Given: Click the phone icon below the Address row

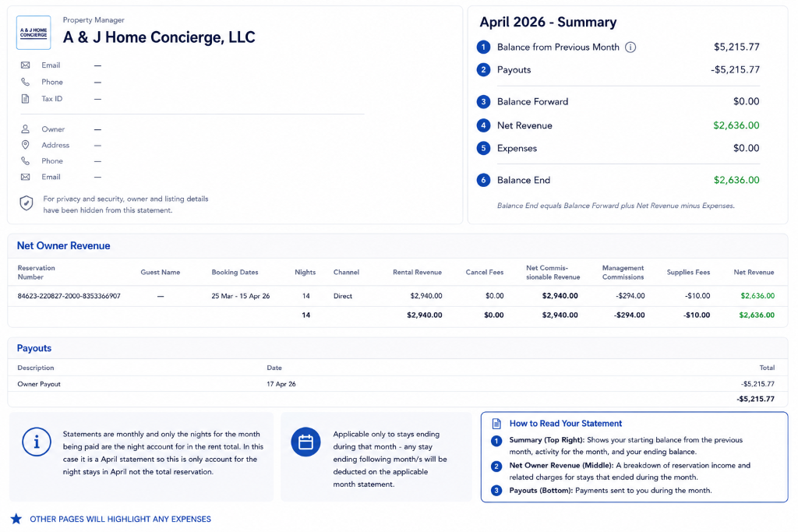Looking at the screenshot, I should pyautogui.click(x=25, y=160).
